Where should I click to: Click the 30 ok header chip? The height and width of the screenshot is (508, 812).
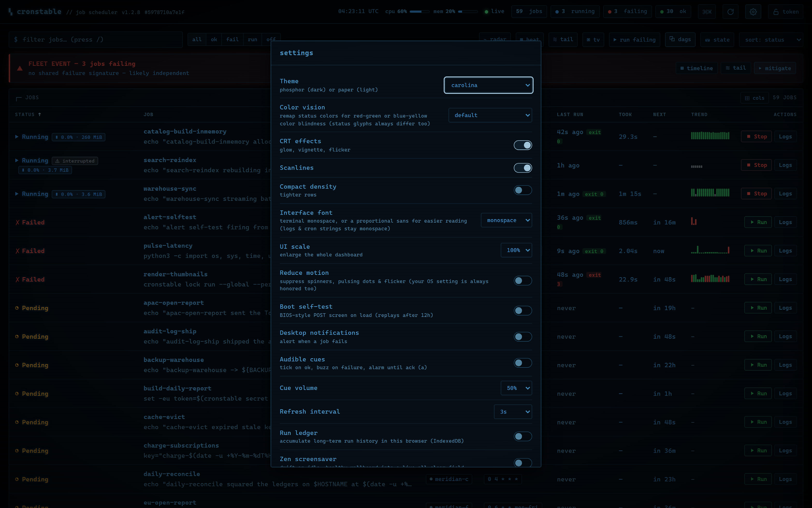point(673,11)
